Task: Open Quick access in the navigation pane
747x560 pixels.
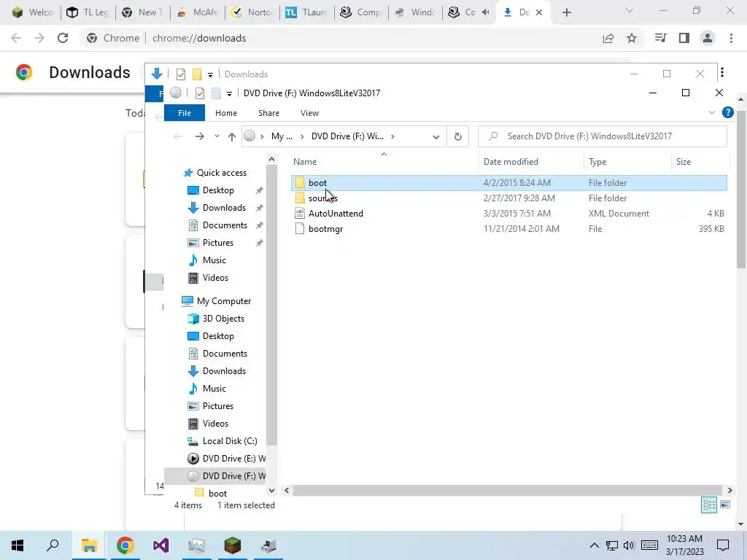Action: pos(221,173)
